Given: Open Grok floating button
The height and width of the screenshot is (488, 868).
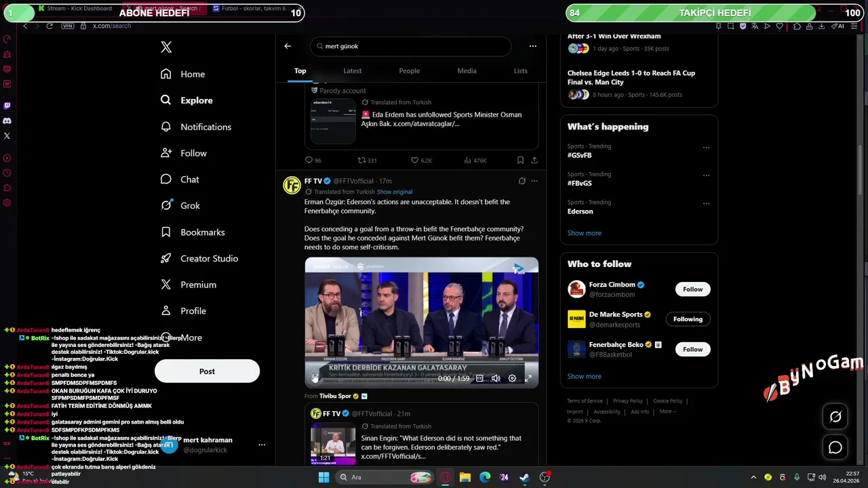Looking at the screenshot, I should [835, 417].
